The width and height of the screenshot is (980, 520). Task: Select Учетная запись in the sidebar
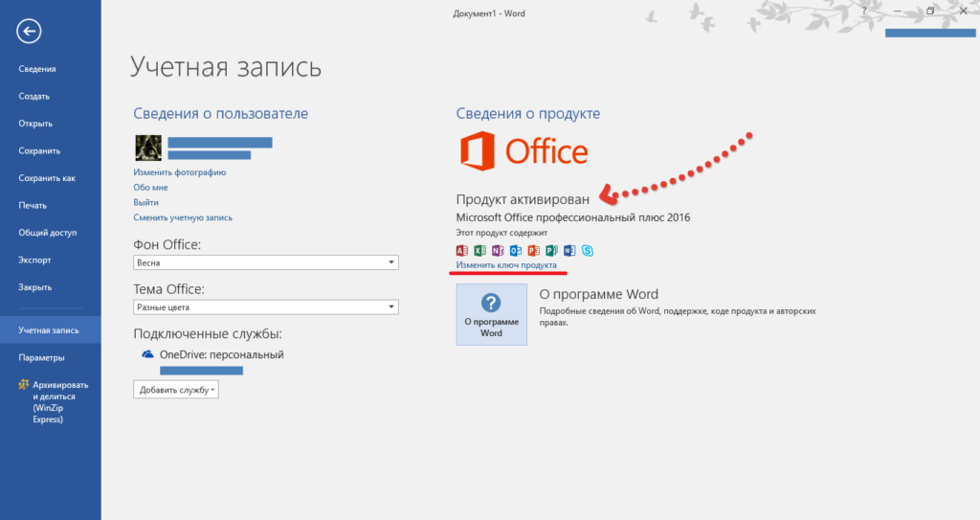click(50, 329)
